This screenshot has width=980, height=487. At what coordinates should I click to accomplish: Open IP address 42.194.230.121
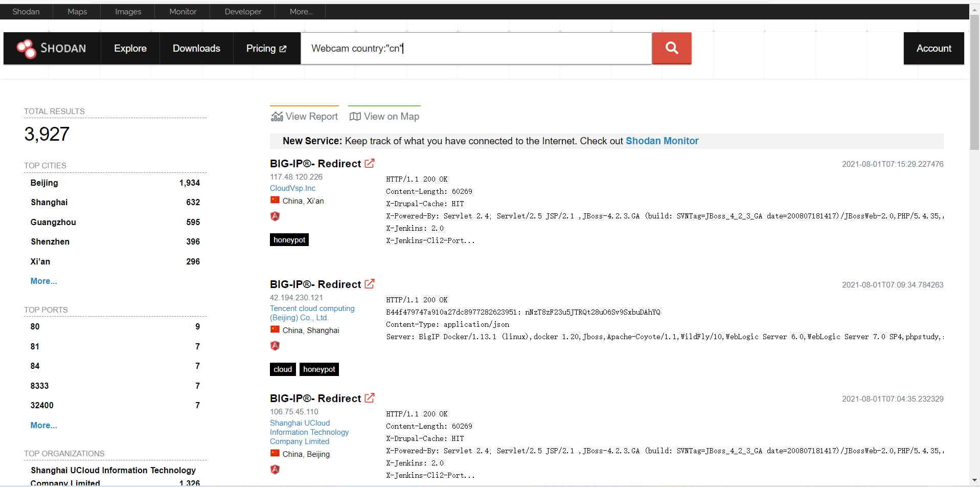tap(296, 297)
